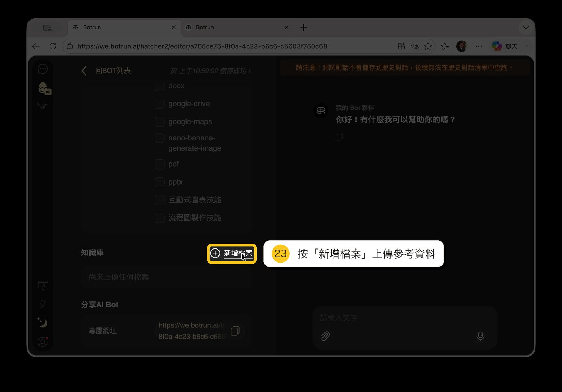This screenshot has height=392, width=562.
Task: Open the browser more options menu
Action: click(479, 46)
